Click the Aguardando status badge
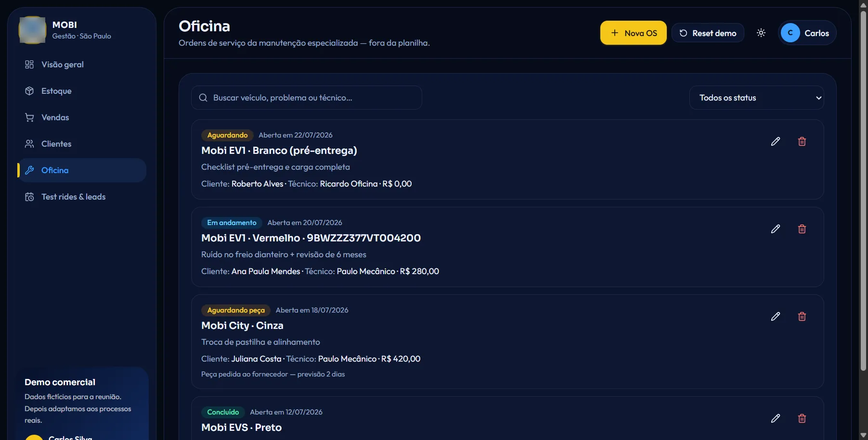This screenshot has height=440, width=868. click(227, 135)
